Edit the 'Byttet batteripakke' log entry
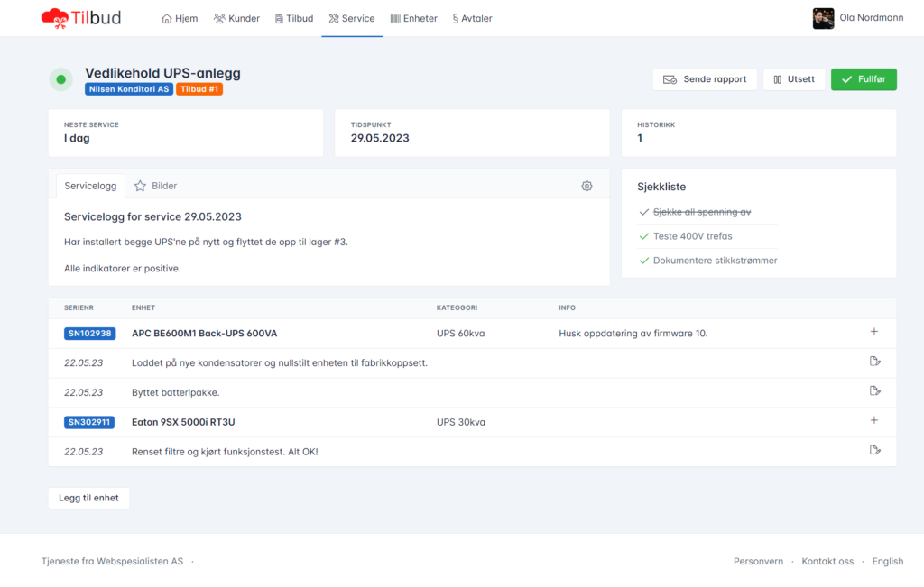 pos(873,391)
